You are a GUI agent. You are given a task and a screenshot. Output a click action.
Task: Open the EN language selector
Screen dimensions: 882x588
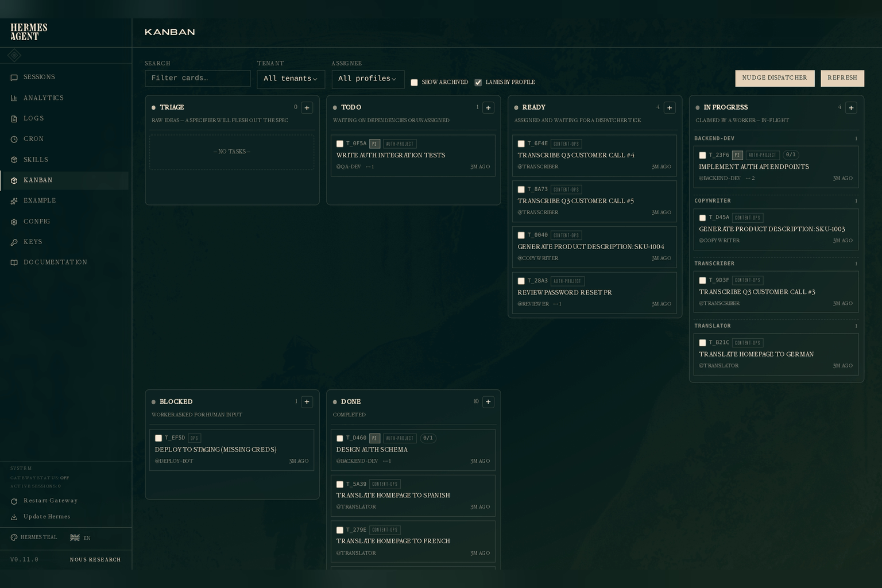pos(80,538)
